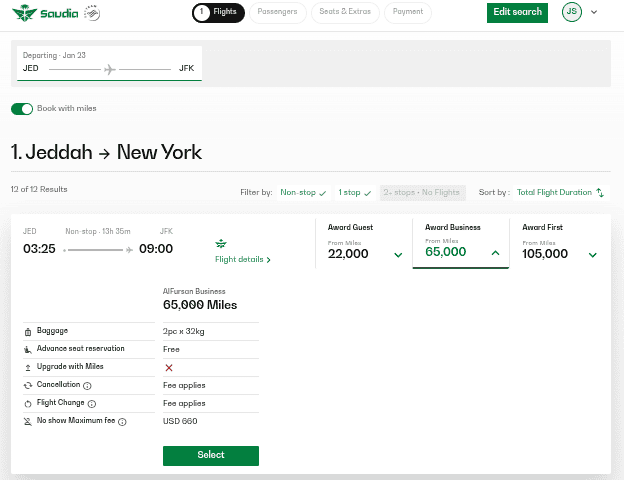Select the AlFursan Business fare
The width and height of the screenshot is (624, 480).
[x=211, y=455]
